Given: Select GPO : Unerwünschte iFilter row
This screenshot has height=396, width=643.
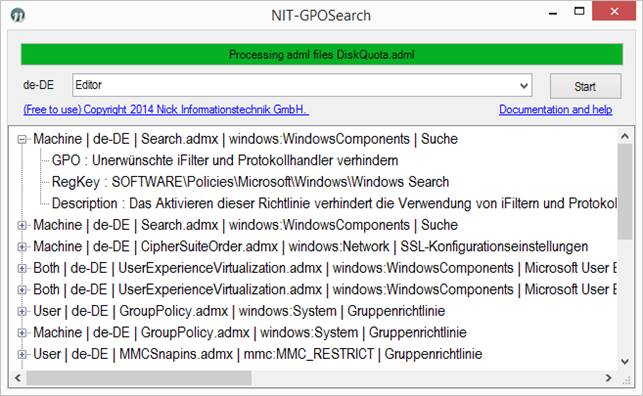Looking at the screenshot, I should (225, 160).
